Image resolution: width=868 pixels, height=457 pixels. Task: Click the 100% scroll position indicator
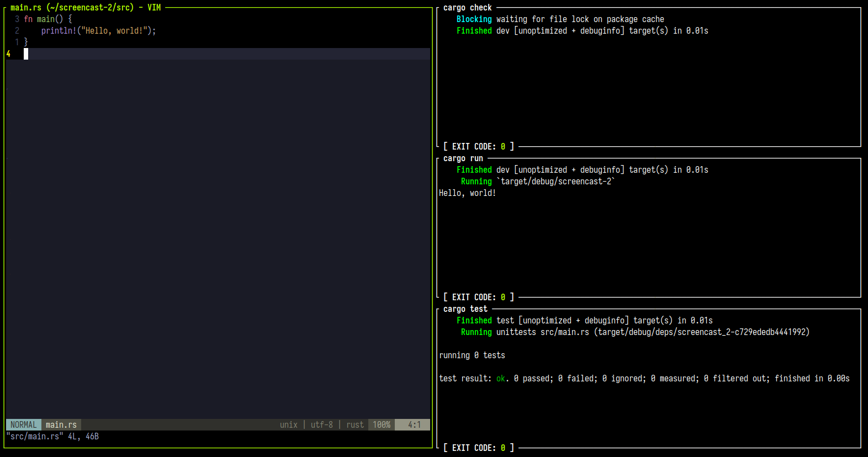click(x=382, y=424)
